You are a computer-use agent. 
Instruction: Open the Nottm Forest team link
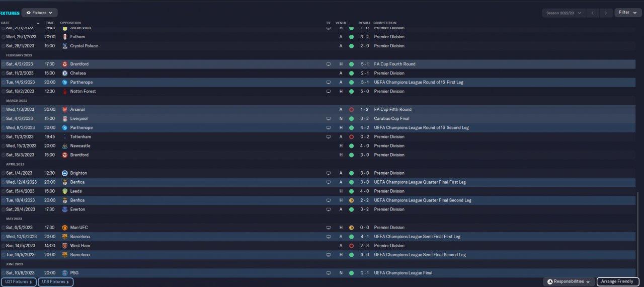tap(83, 91)
